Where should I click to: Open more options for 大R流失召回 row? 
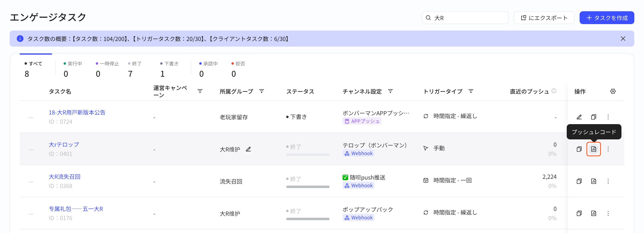coord(608,181)
